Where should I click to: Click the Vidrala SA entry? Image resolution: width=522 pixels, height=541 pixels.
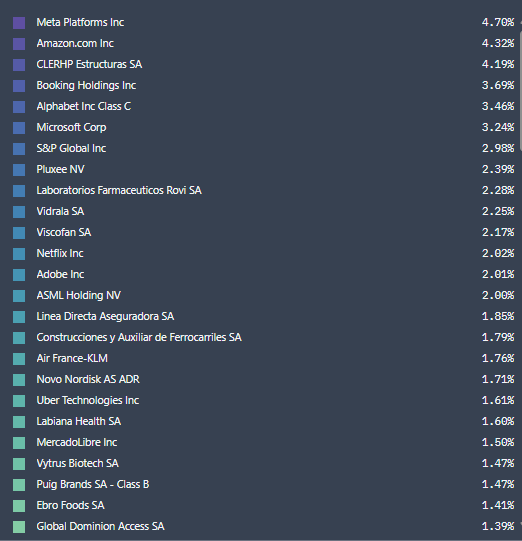point(60,212)
